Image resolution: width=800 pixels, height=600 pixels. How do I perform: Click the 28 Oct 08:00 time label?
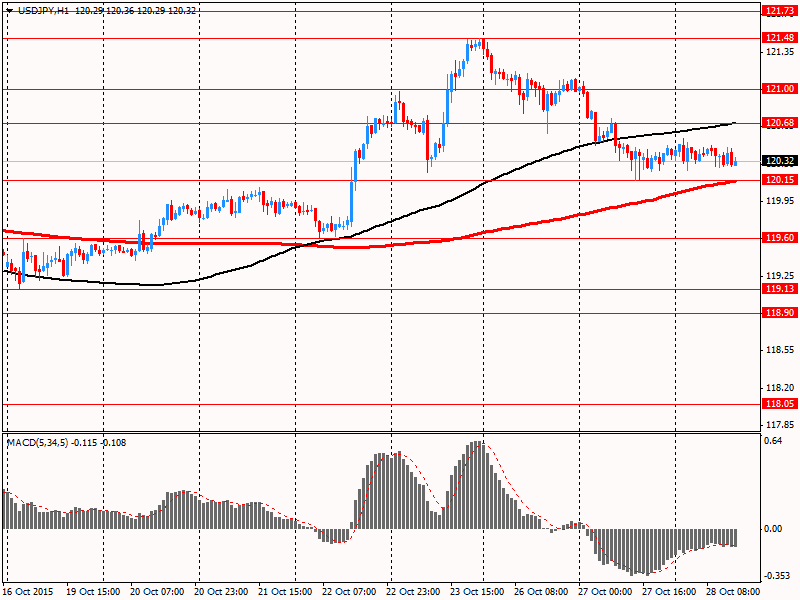pos(733,592)
